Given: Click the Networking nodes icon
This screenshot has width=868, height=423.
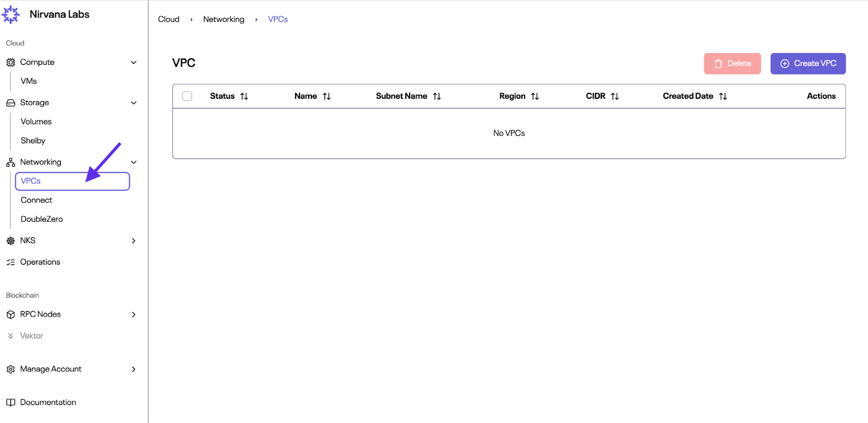Looking at the screenshot, I should (10, 162).
